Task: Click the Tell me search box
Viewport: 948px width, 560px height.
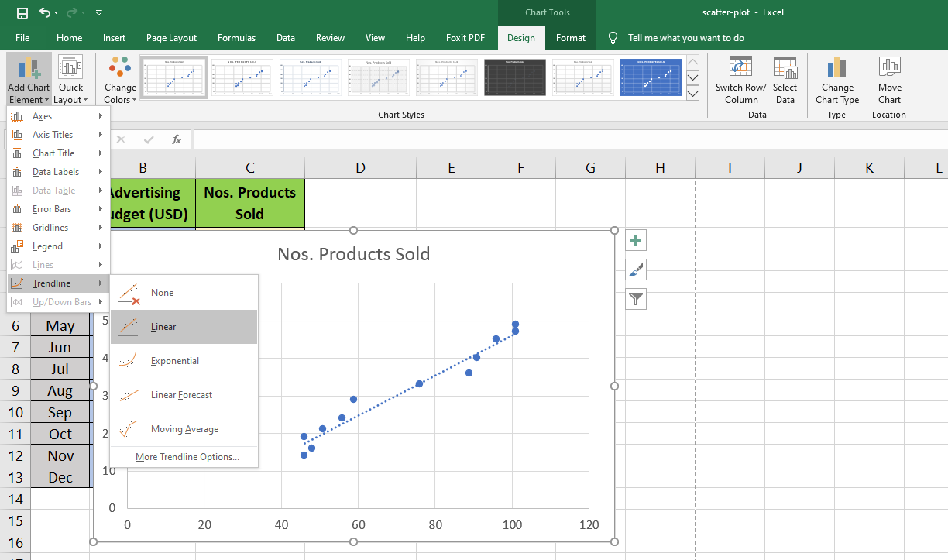Action: (x=685, y=37)
